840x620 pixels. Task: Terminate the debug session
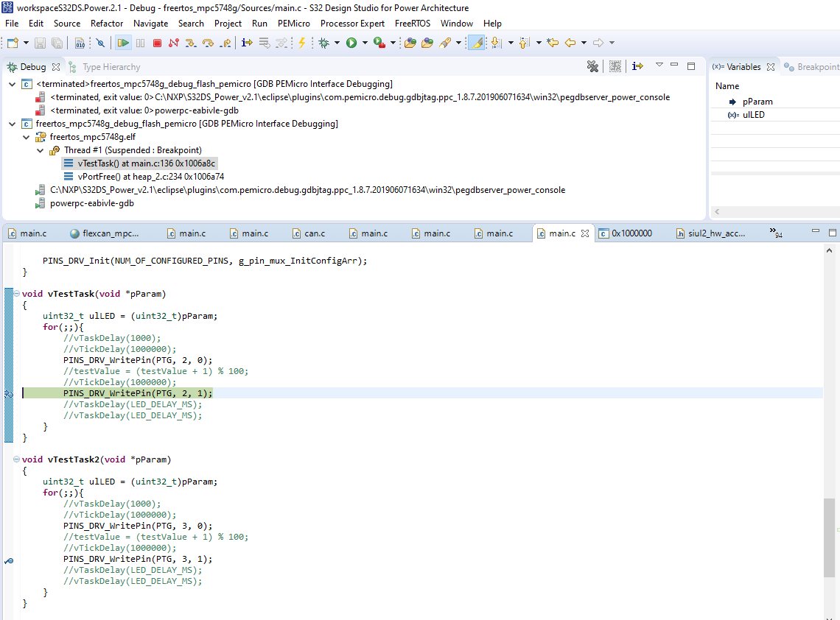point(157,42)
